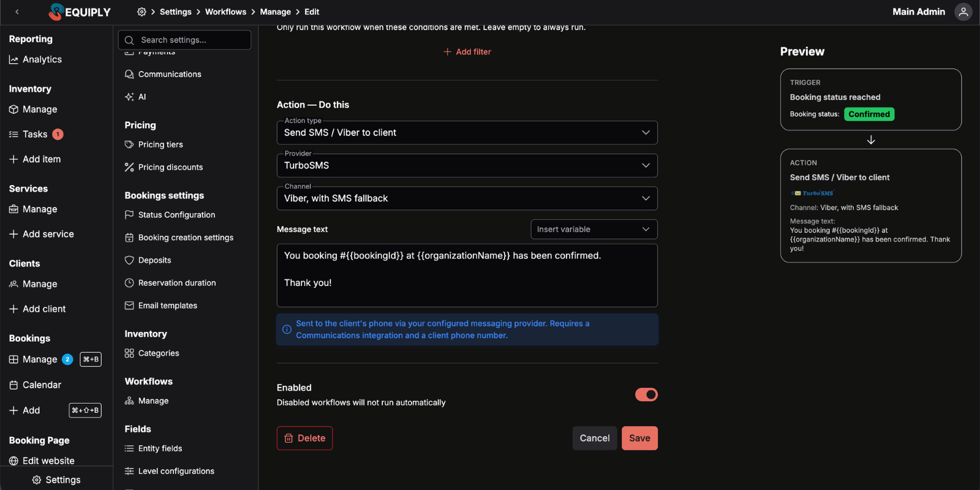Image resolution: width=980 pixels, height=490 pixels.
Task: Toggle the Enabled workflow switch
Action: (x=646, y=394)
